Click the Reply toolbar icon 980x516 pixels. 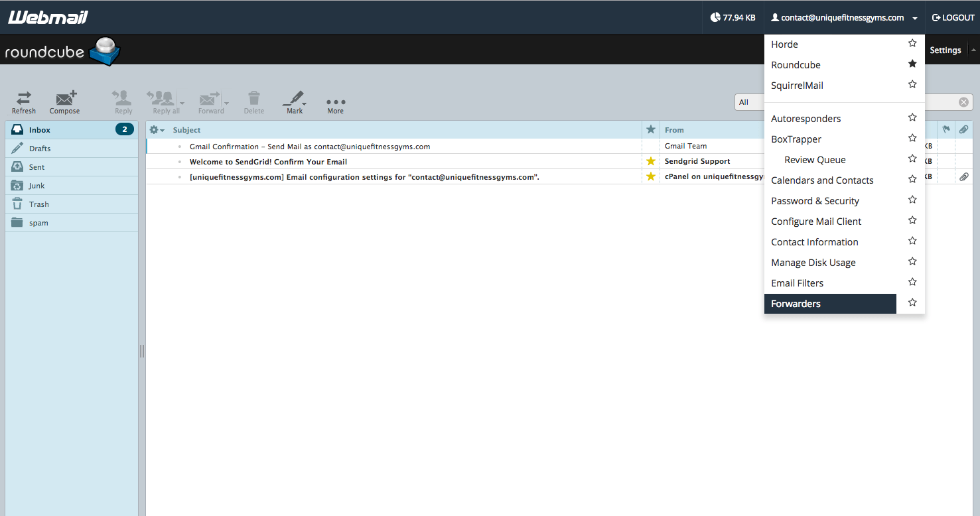pos(123,102)
